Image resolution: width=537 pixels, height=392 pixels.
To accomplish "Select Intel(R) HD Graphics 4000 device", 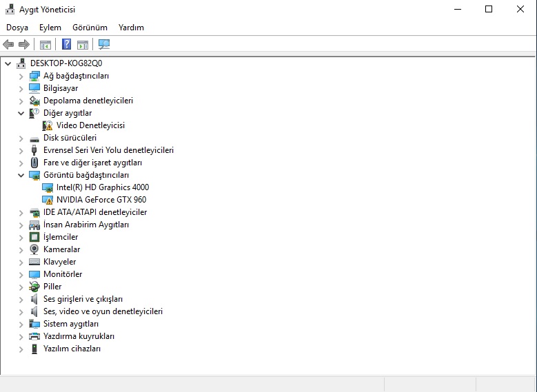I will 103,187.
